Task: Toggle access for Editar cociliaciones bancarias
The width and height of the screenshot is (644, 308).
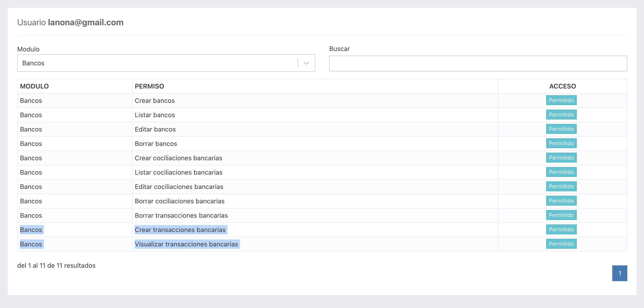Action: [x=561, y=187]
